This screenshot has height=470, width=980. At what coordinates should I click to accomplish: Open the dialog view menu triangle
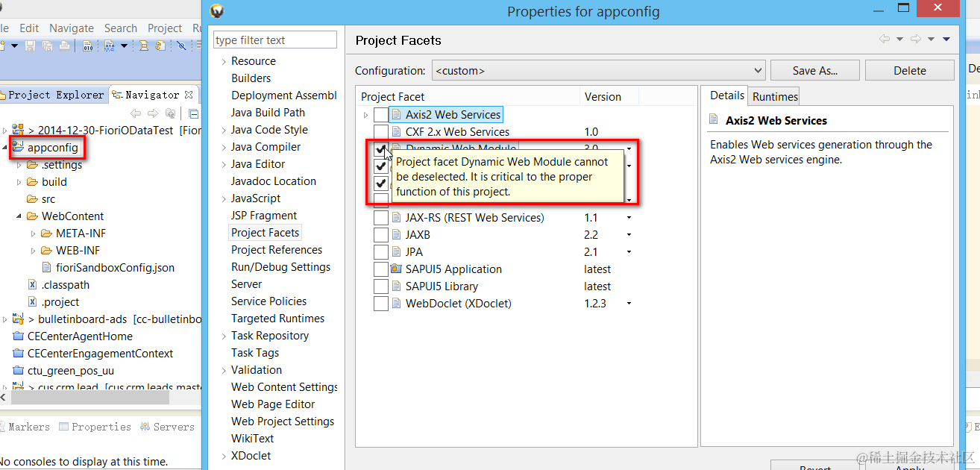click(946, 40)
